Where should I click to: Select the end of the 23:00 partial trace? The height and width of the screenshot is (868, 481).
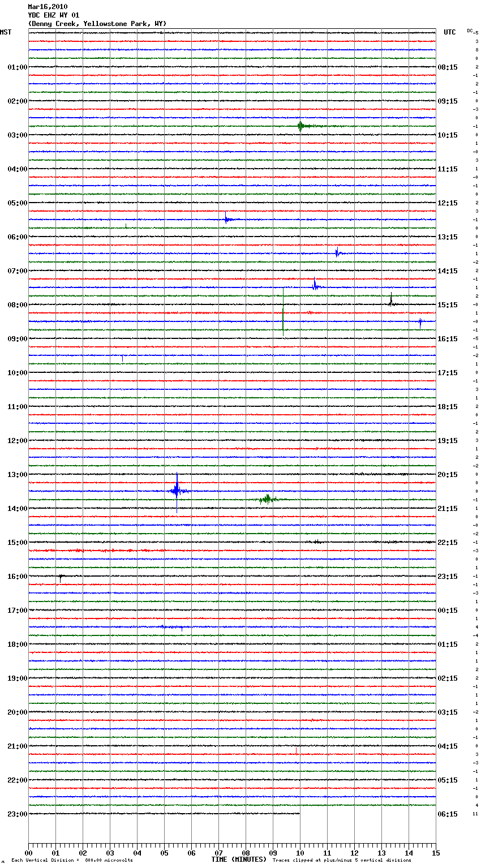pyautogui.click(x=299, y=814)
